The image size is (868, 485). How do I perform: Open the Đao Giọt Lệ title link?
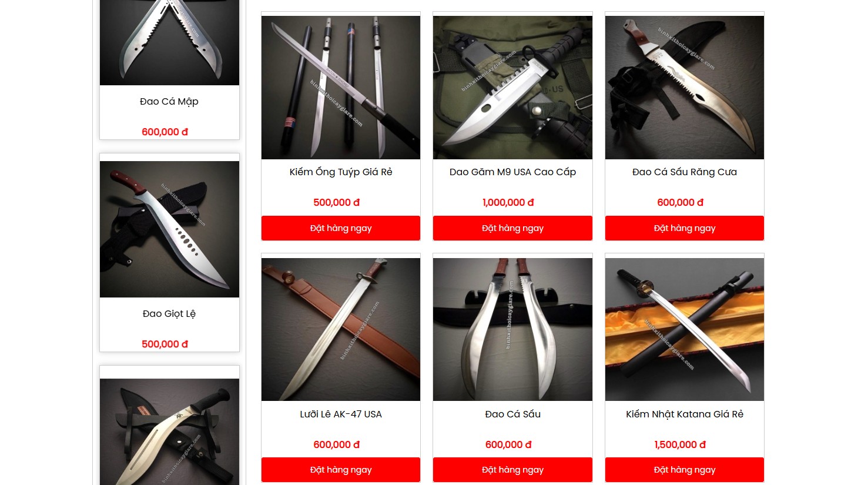(169, 313)
